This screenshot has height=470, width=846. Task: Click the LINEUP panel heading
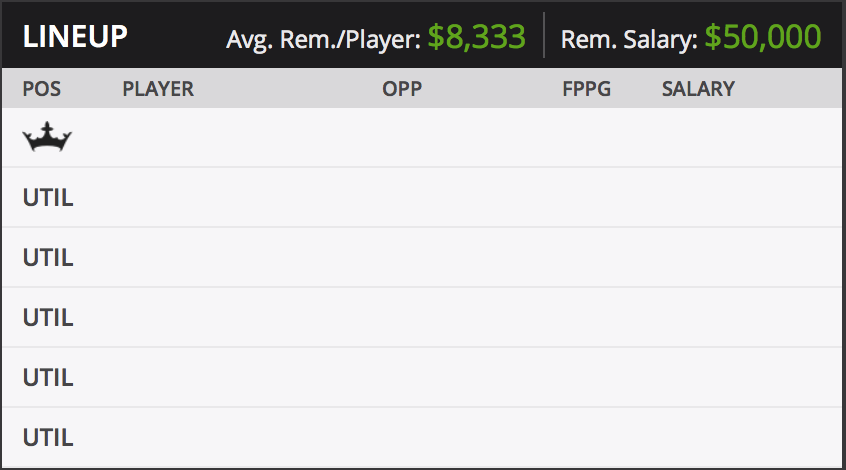pos(75,37)
